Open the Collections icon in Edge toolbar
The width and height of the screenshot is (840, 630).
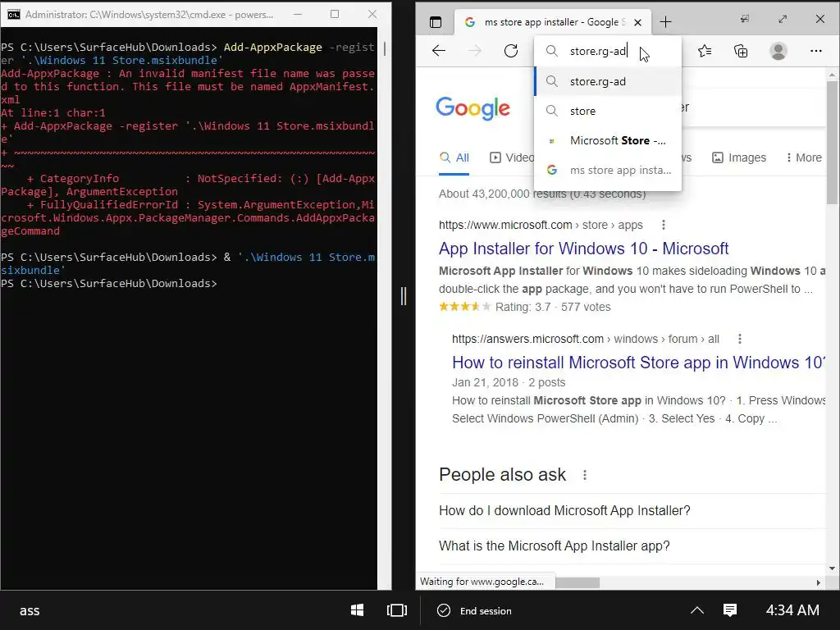click(x=741, y=51)
